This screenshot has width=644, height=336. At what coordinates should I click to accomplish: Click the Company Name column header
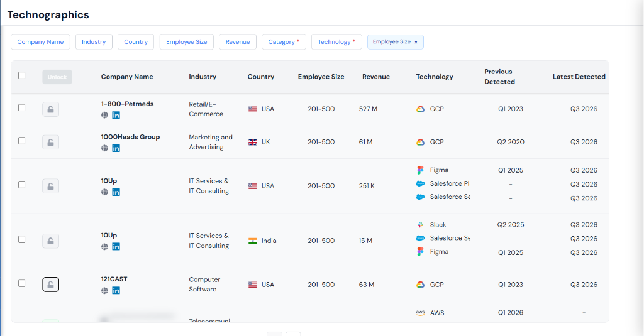(x=127, y=77)
